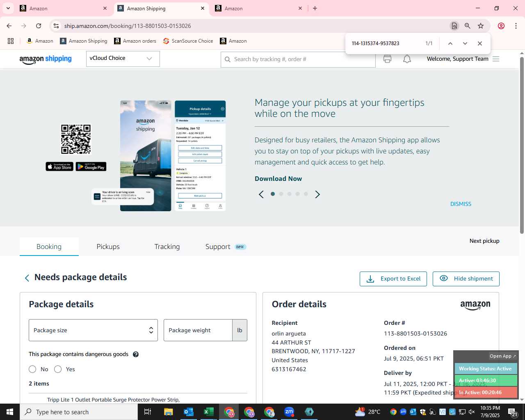Select the second carousel dot
The width and height of the screenshot is (525, 420).
click(281, 194)
